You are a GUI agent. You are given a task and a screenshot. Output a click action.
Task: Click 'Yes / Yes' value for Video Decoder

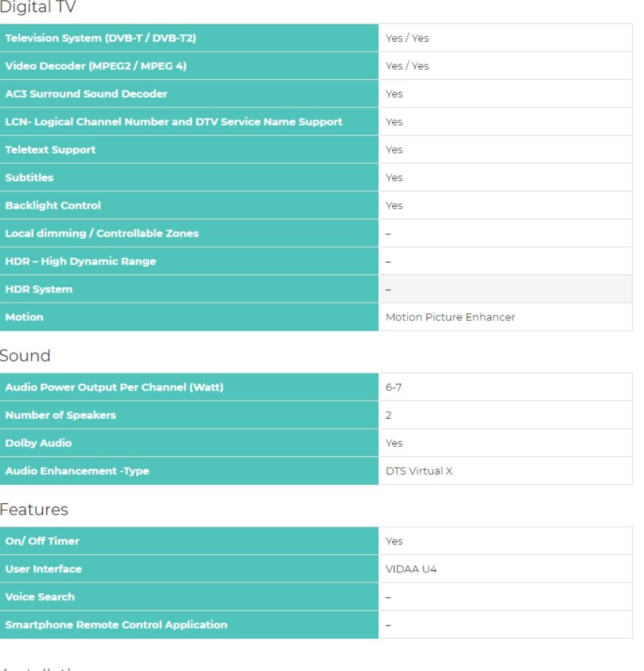(407, 66)
